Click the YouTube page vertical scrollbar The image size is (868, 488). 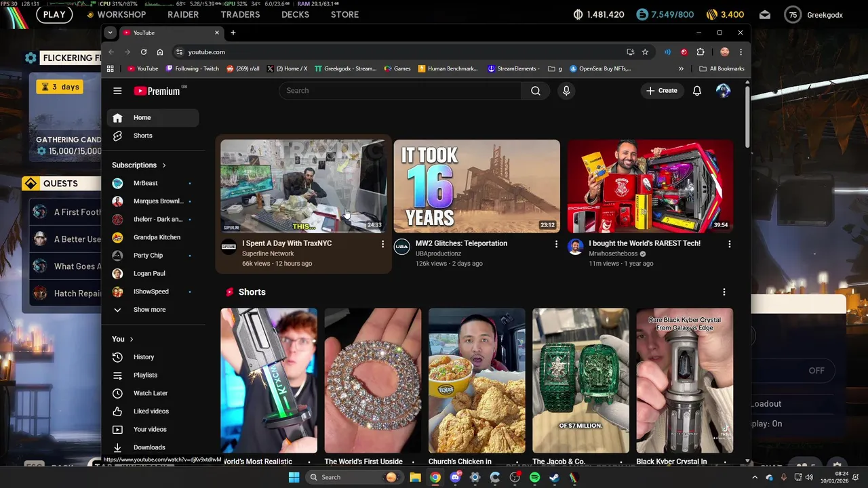(x=747, y=115)
